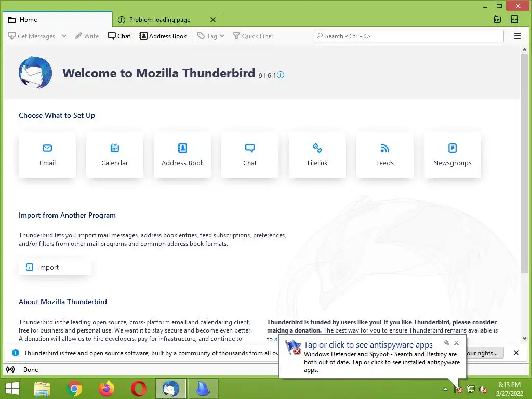Click the Import button

coord(55,267)
